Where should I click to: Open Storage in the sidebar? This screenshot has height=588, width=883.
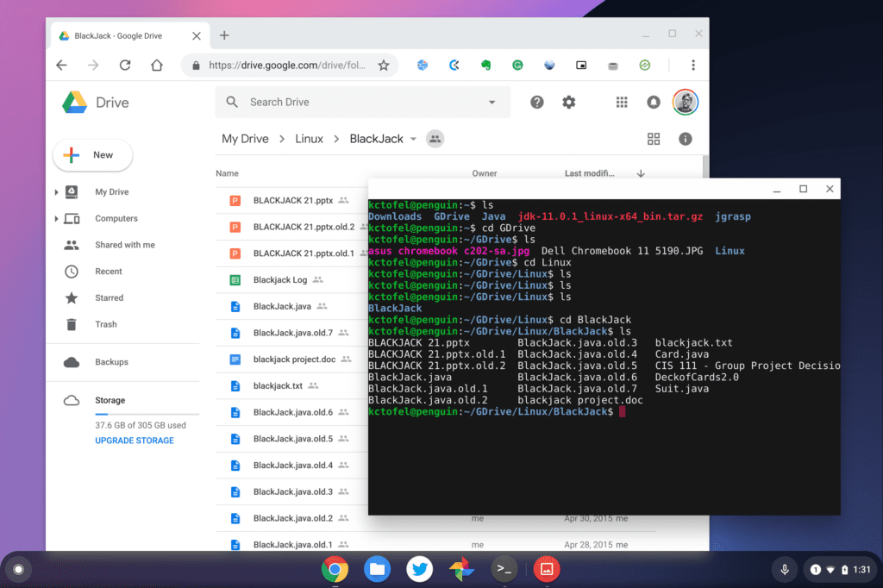110,400
